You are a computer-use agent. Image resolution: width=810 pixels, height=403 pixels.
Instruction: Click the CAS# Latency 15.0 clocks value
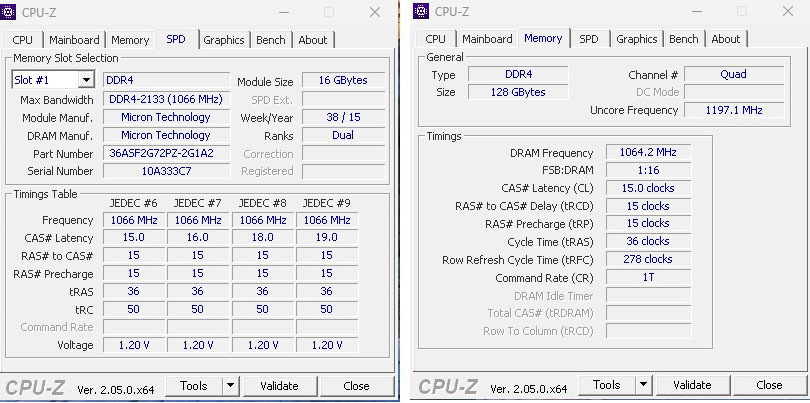click(648, 188)
